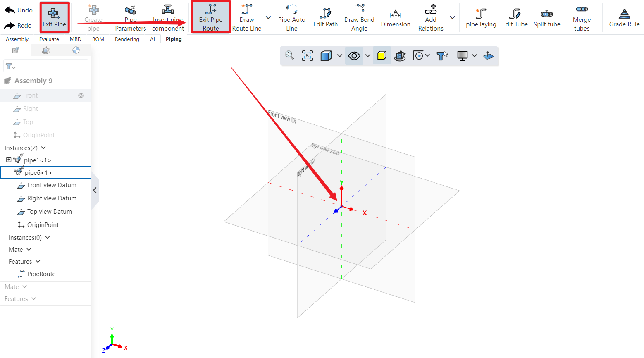Open dropdown arrow next to Add Relations
The height and width of the screenshot is (358, 644).
[x=452, y=17]
